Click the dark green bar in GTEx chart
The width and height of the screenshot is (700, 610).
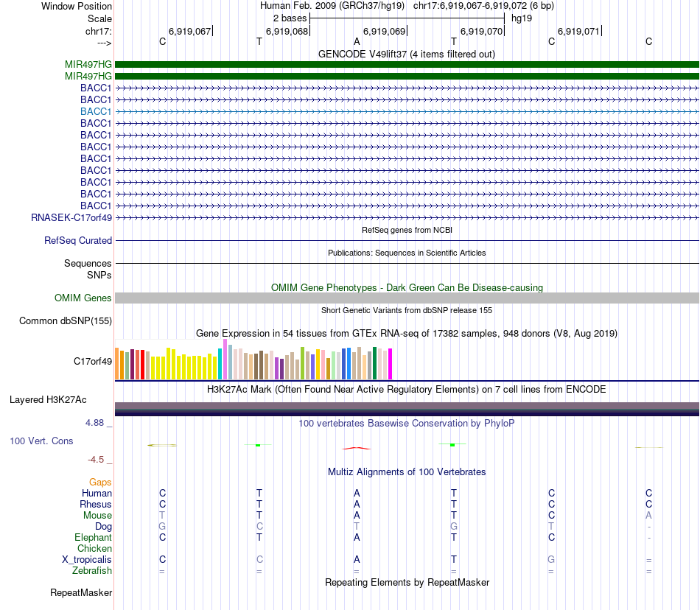pos(374,363)
